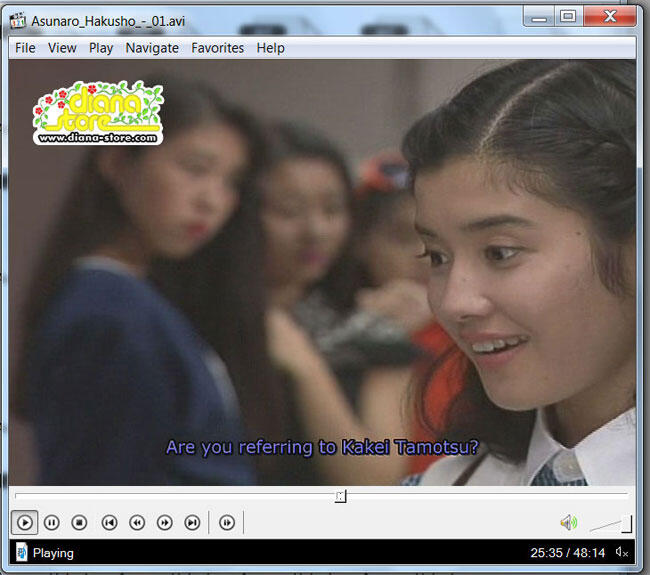650x575 pixels.
Task: Click the 25:35 / 48:14 time display
Action: (568, 553)
